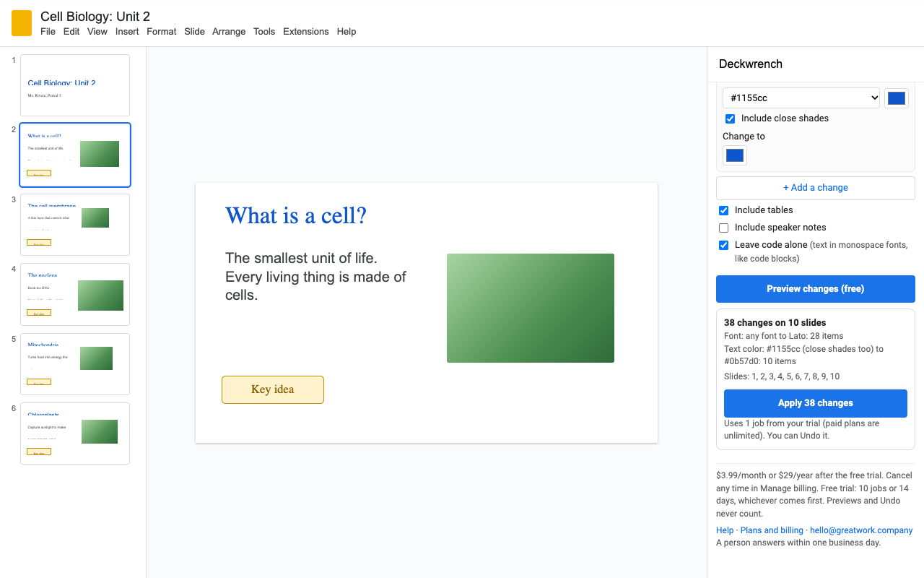This screenshot has height=578, width=924.
Task: Select slide 1 thumbnail, Cell Biology: Unit 2
Action: tap(75, 85)
